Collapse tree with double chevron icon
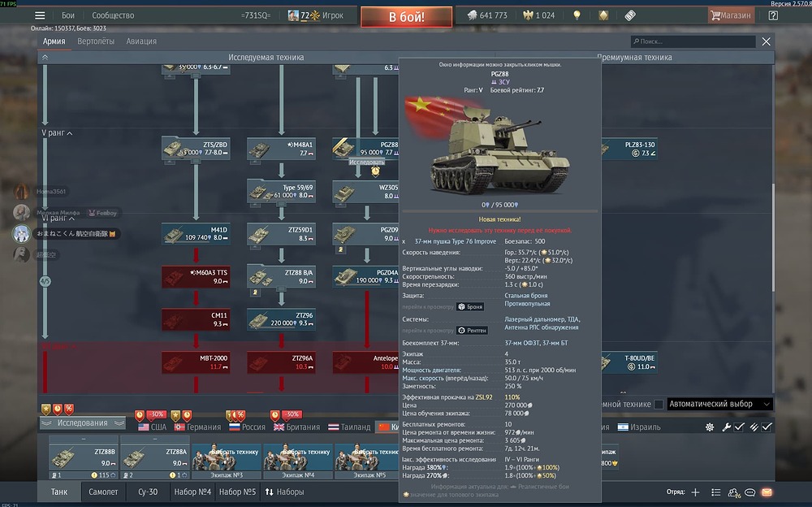Image resolution: width=812 pixels, height=507 pixels. click(x=45, y=58)
